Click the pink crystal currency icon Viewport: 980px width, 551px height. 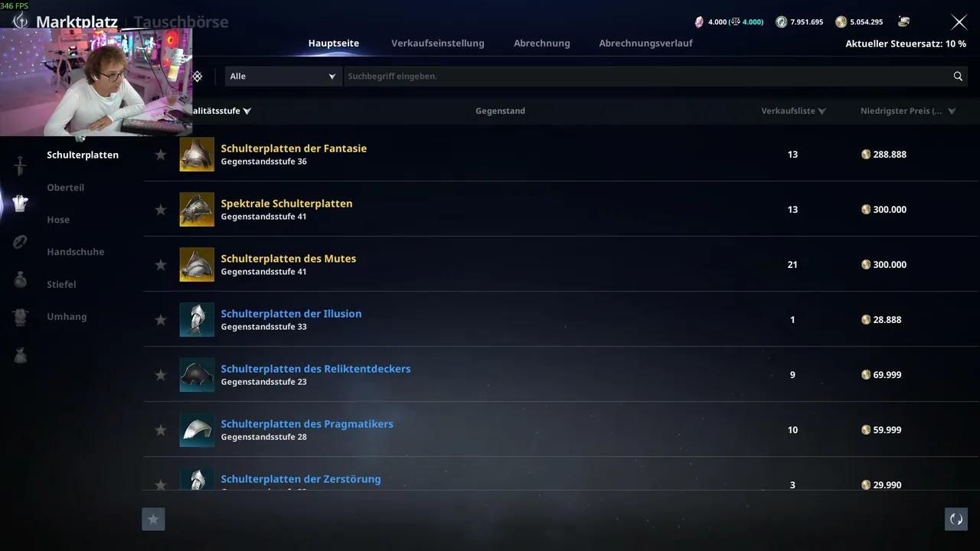pyautogui.click(x=698, y=21)
